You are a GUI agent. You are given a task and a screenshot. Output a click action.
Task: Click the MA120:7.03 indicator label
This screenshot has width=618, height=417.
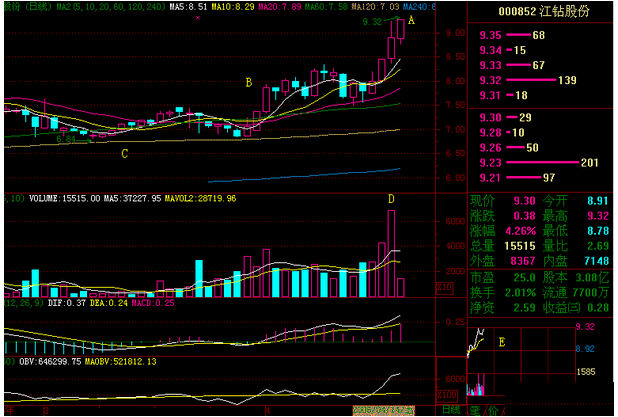pos(375,7)
